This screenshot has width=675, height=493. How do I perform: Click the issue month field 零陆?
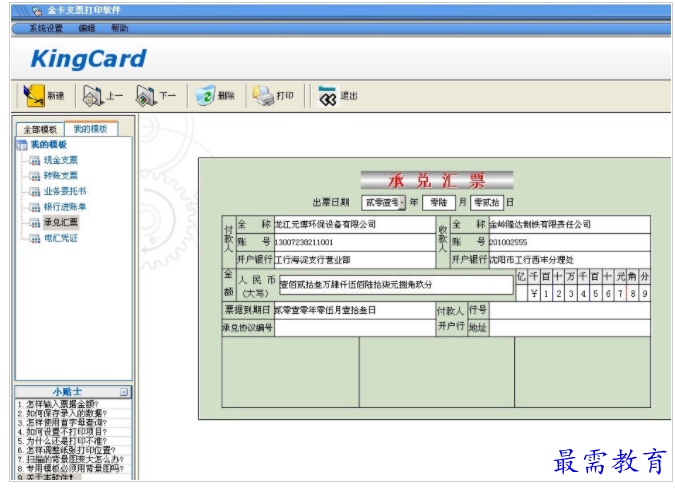click(439, 202)
